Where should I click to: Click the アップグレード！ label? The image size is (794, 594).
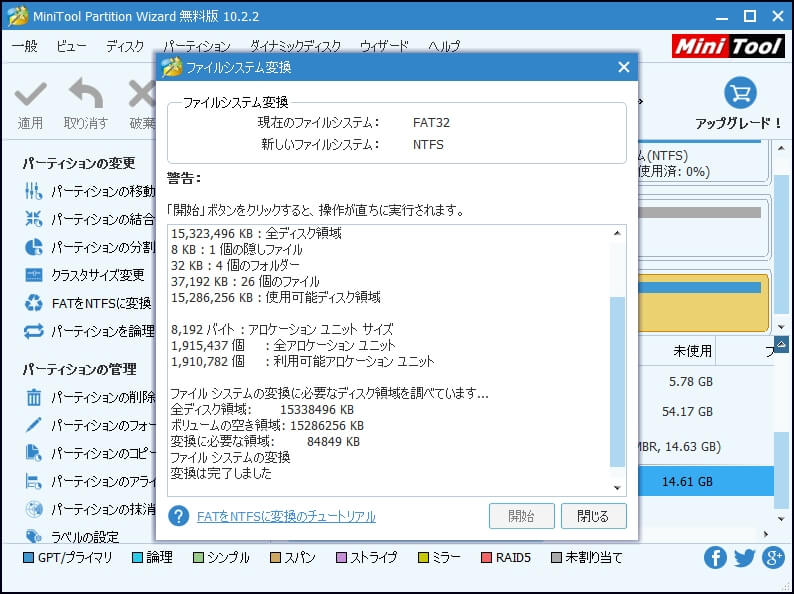tap(739, 123)
